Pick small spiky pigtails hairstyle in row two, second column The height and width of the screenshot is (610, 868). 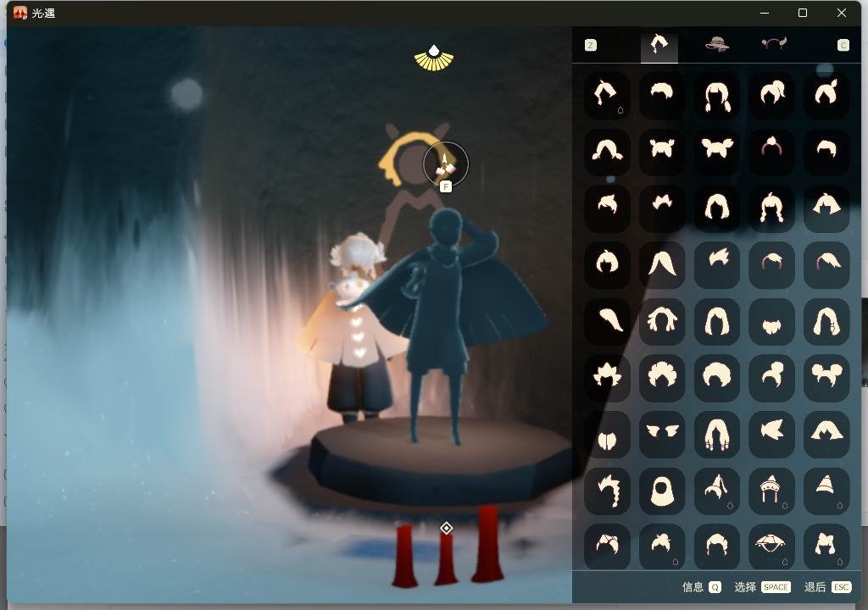662,152
